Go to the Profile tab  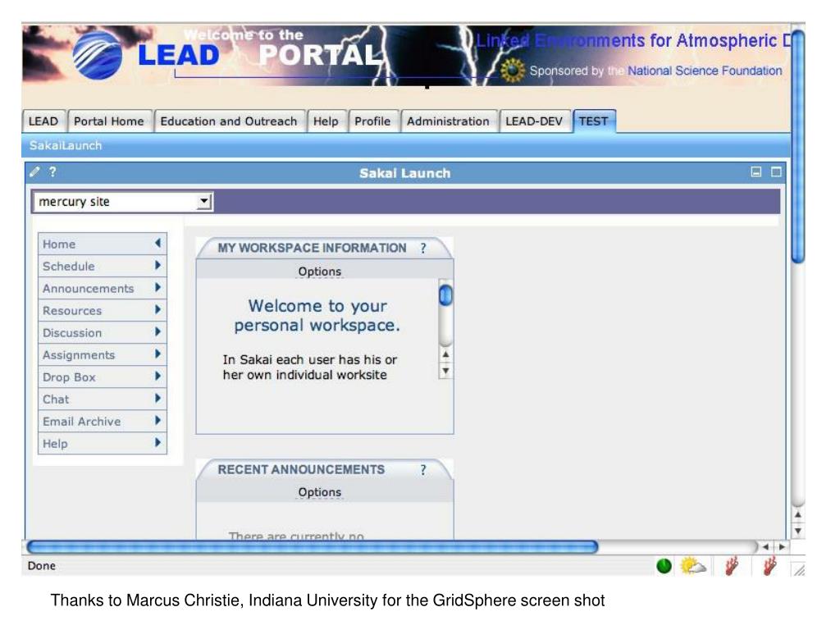(x=372, y=121)
